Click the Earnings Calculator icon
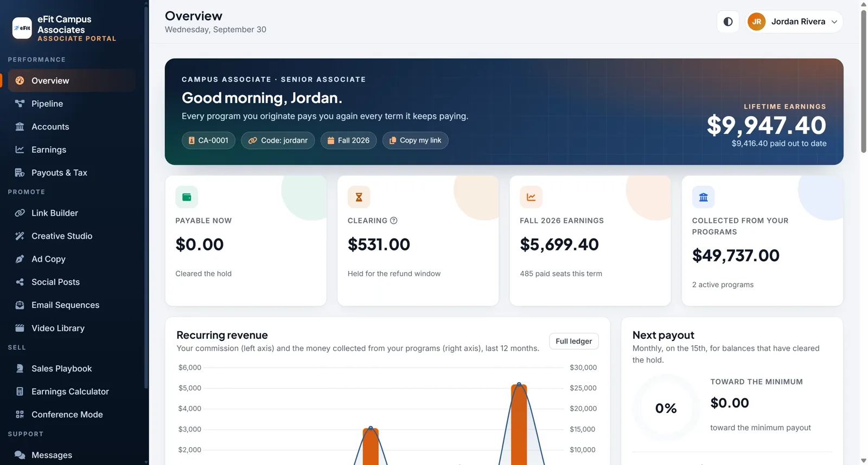Screen dimensions: 868x465 (20, 392)
